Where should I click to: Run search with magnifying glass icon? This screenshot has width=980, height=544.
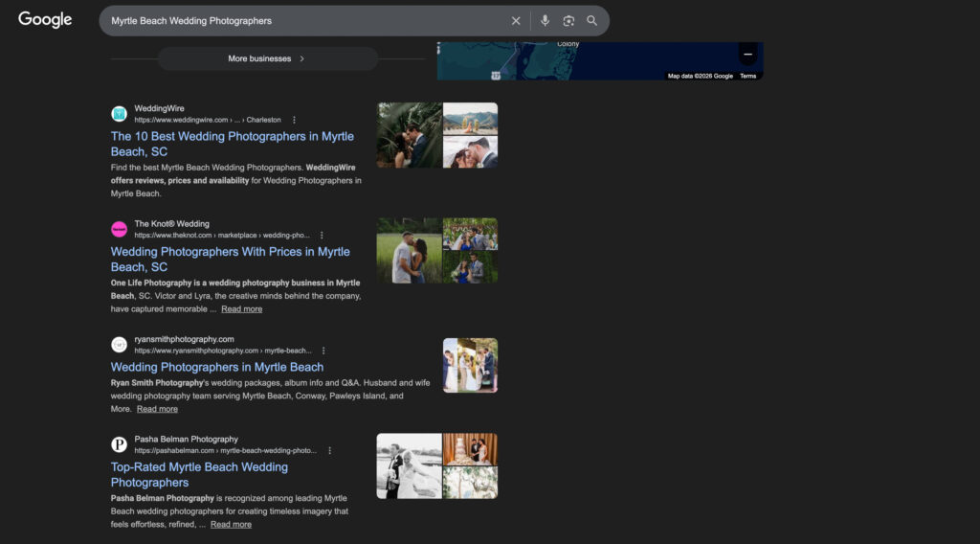point(591,21)
